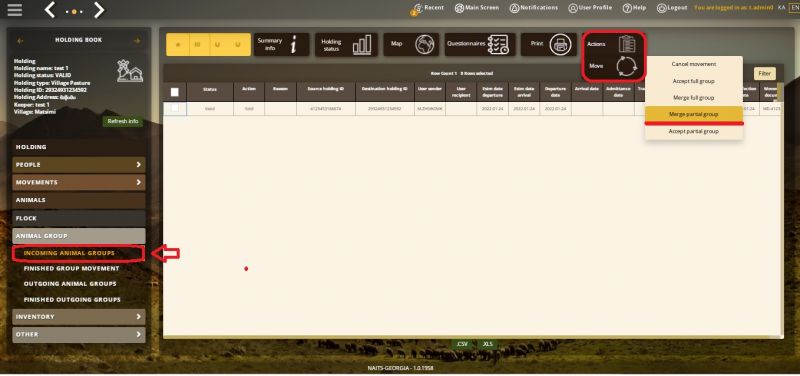
Task: Click the Admittance date column header
Action: pyautogui.click(x=618, y=92)
